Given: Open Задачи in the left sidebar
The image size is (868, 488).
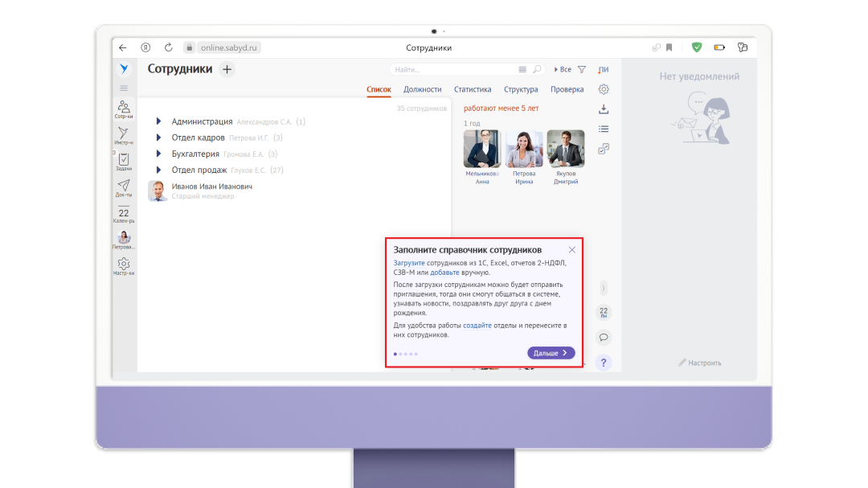Looking at the screenshot, I should [124, 162].
